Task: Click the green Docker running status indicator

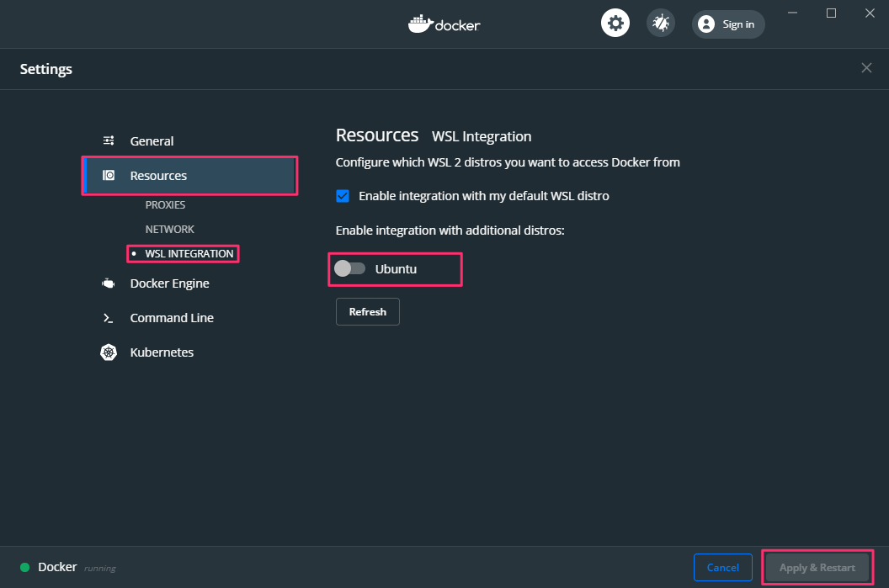Action: pyautogui.click(x=25, y=567)
